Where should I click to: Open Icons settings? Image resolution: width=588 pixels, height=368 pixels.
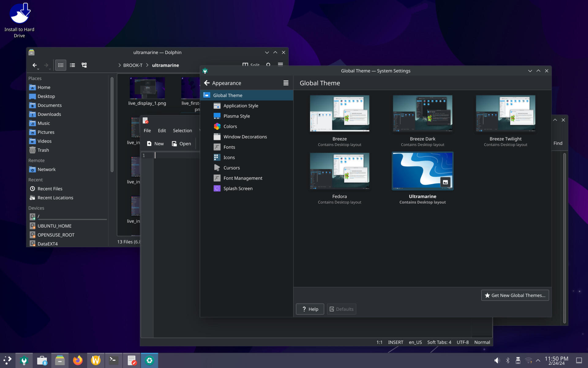[x=246, y=157]
